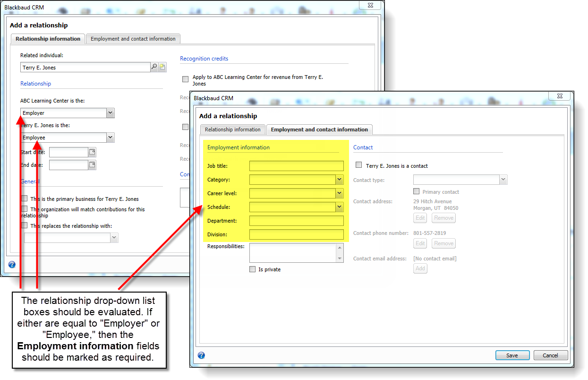Open the replaces relationship with dropdown
This screenshot has height=380, width=588.
point(114,238)
